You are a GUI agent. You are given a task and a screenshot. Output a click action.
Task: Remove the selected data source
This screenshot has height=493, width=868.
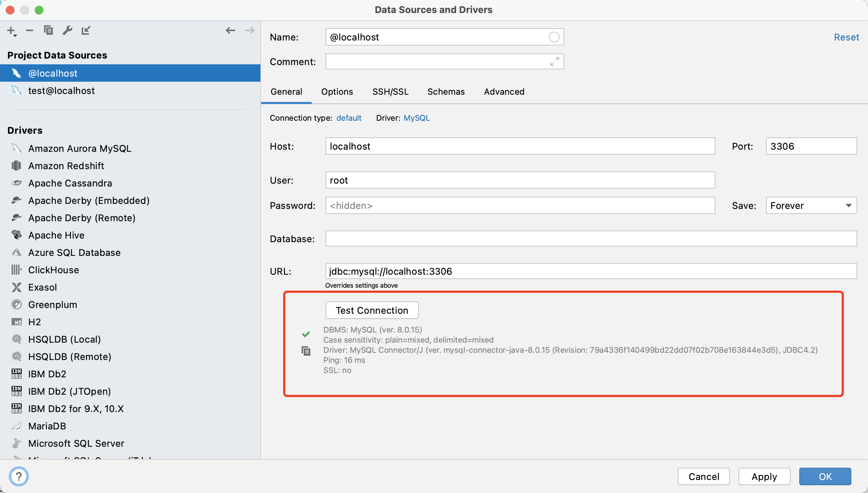click(30, 30)
